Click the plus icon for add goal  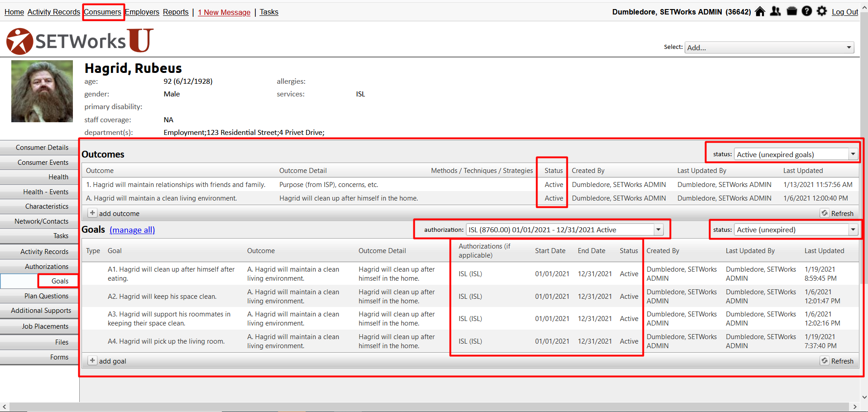(x=92, y=361)
